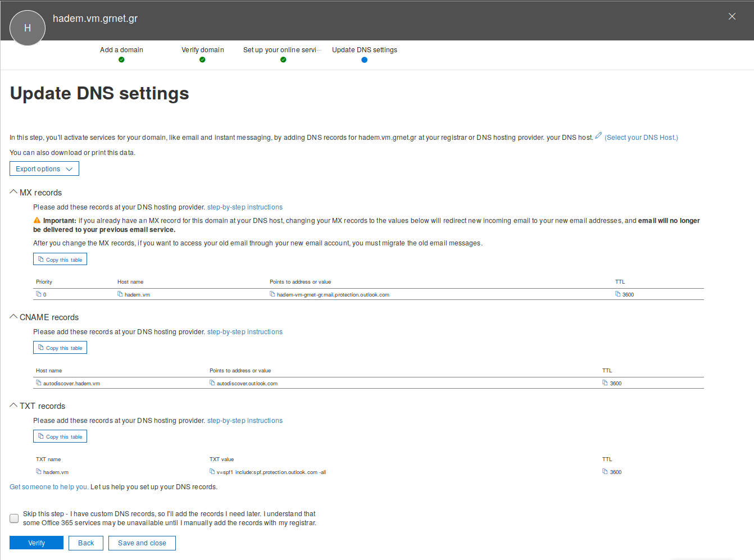Copy the autodiscover.outlook.com CNAME value
Image resolution: width=754 pixels, height=560 pixels.
pyautogui.click(x=212, y=383)
